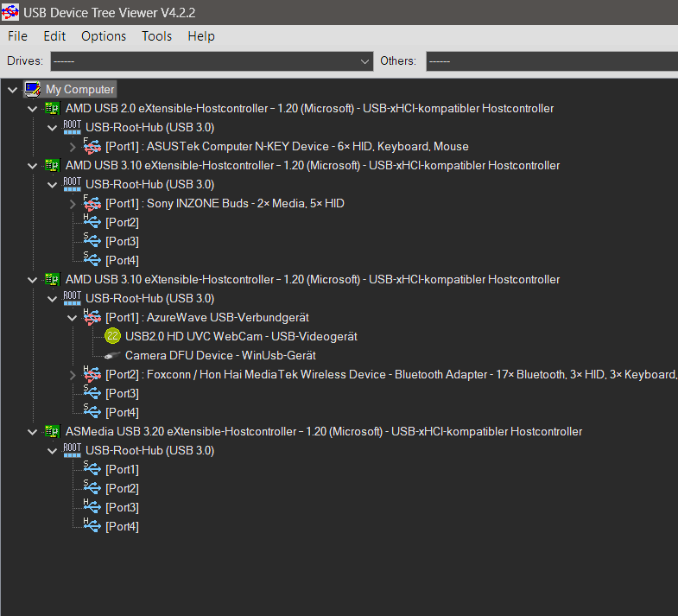678x616 pixels.
Task: Click the USB icon of AzureWave USB-Verbundgerät
Action: [x=92, y=318]
